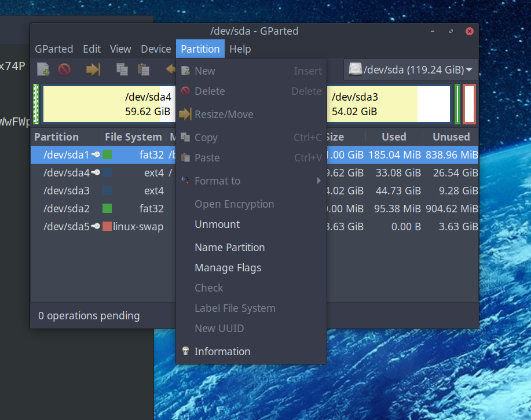Click green fat32 color swatch for /dev/sda1
531x420 pixels.
pos(107,154)
